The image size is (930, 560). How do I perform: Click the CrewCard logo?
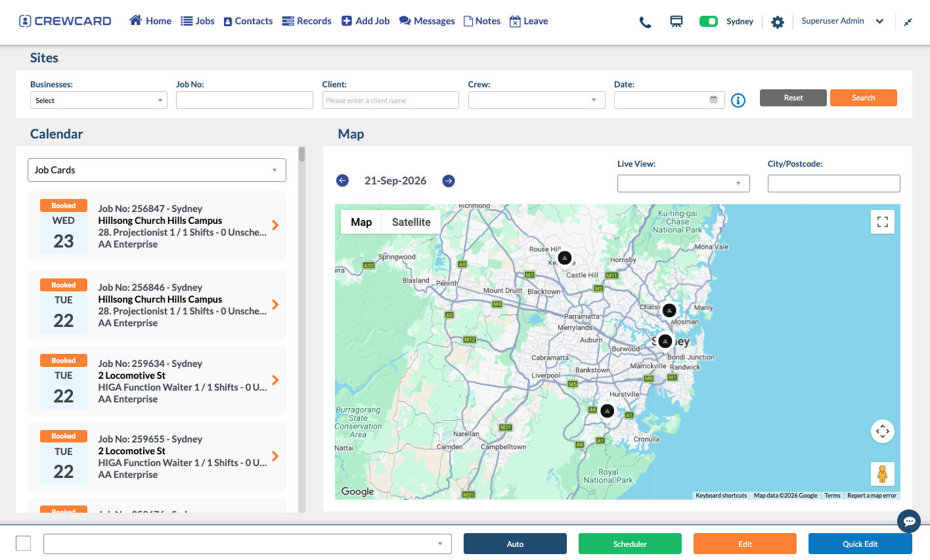tap(65, 21)
